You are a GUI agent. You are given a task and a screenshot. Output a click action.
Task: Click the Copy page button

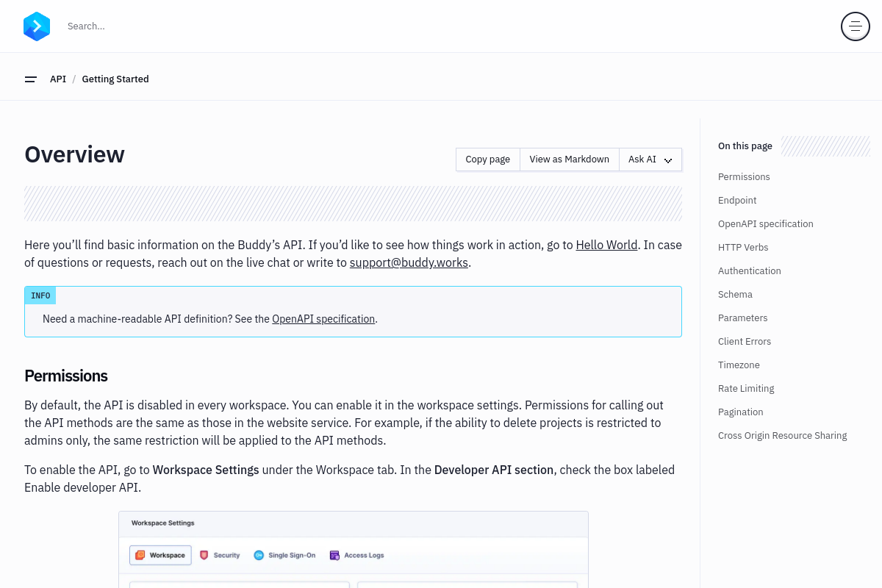tap(488, 159)
